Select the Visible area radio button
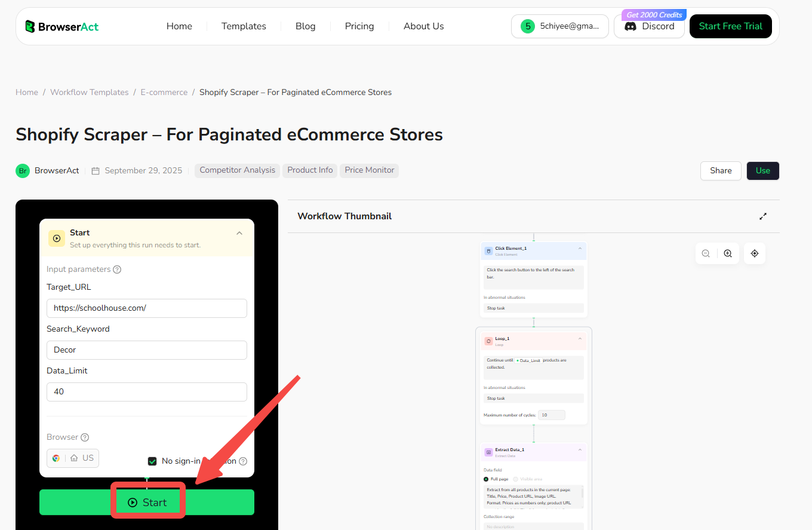The height and width of the screenshot is (530, 812). [x=516, y=479]
